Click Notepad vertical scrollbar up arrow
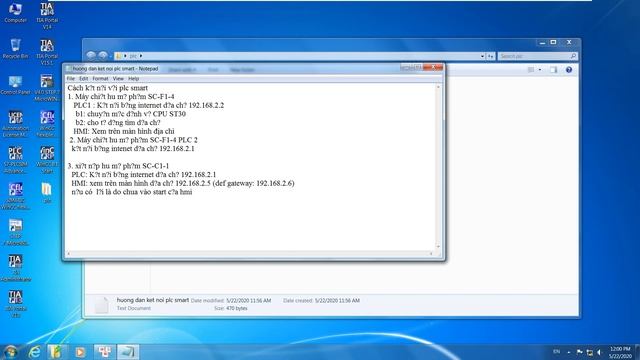The width and height of the screenshot is (640, 360). pyautogui.click(x=438, y=87)
